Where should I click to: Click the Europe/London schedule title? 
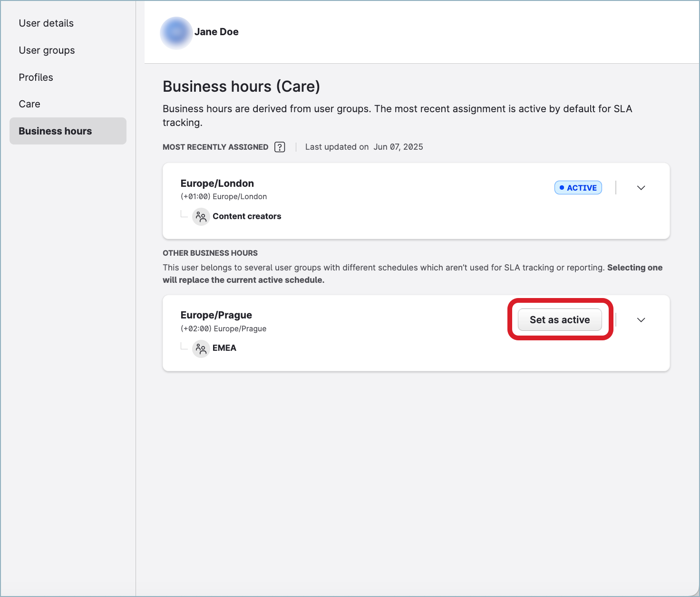coord(217,183)
